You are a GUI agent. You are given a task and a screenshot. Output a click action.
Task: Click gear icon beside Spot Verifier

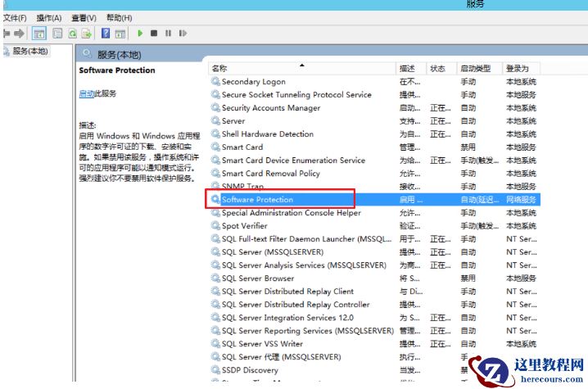point(215,225)
